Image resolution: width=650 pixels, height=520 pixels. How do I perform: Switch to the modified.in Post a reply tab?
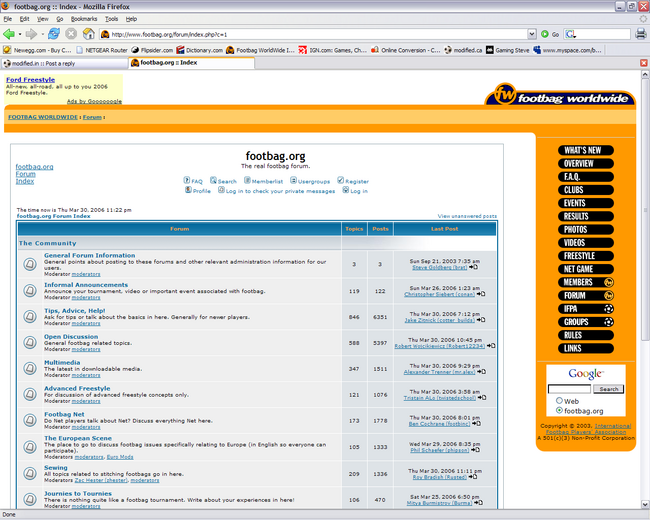click(64, 63)
